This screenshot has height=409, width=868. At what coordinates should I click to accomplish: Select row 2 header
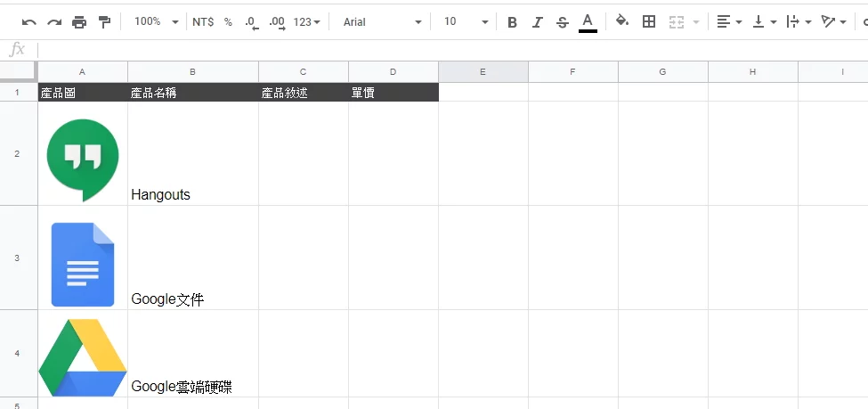(18, 153)
